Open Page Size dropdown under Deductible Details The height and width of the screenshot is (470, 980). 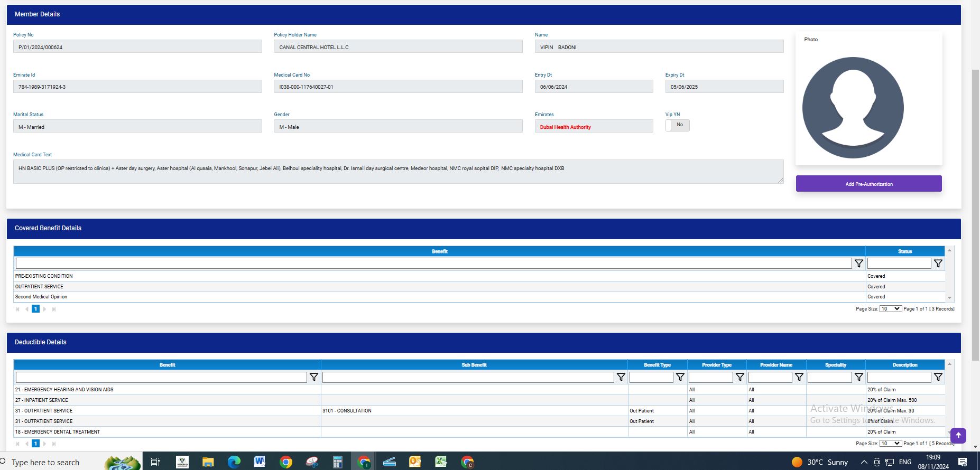pos(890,444)
